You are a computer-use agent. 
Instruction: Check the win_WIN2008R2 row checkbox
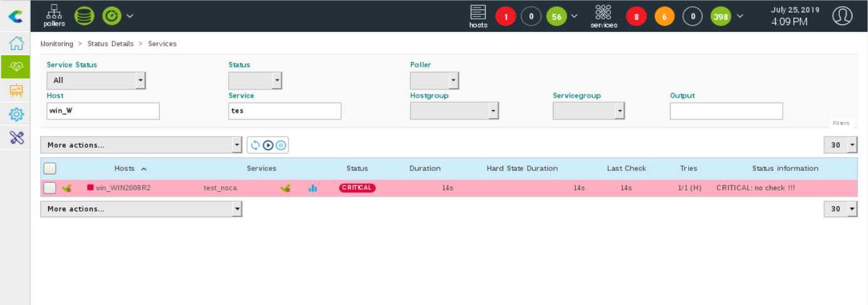pyautogui.click(x=50, y=188)
